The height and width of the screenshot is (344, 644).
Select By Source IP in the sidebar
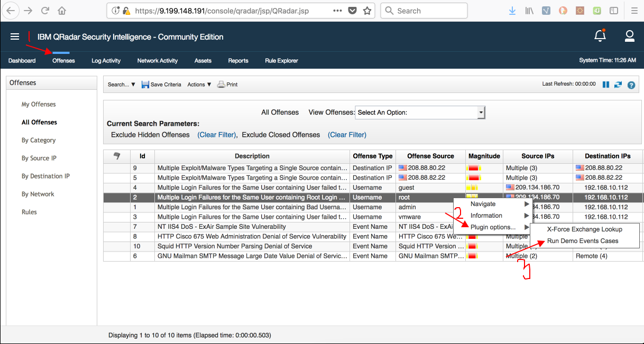38,157
